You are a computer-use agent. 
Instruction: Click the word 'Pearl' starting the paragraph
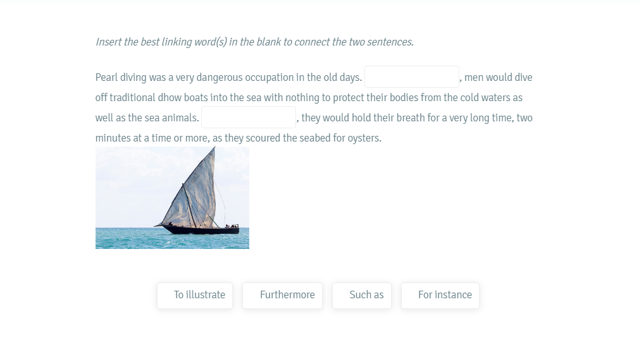pyautogui.click(x=106, y=77)
